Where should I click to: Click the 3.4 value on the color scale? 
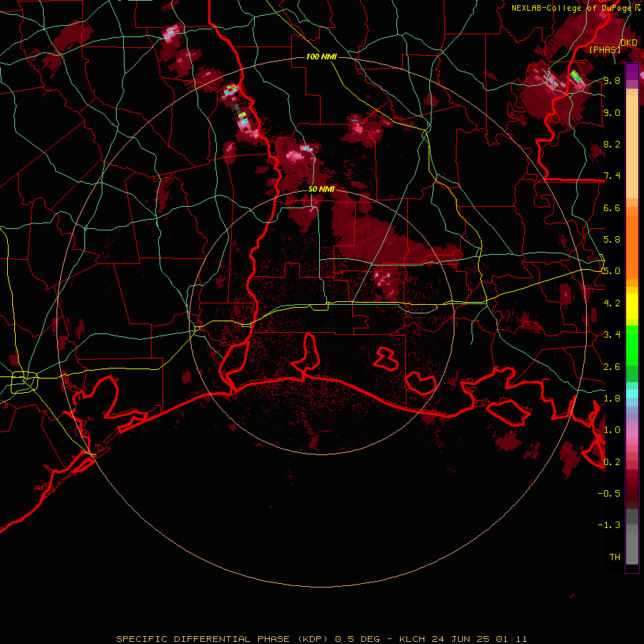pos(612,334)
